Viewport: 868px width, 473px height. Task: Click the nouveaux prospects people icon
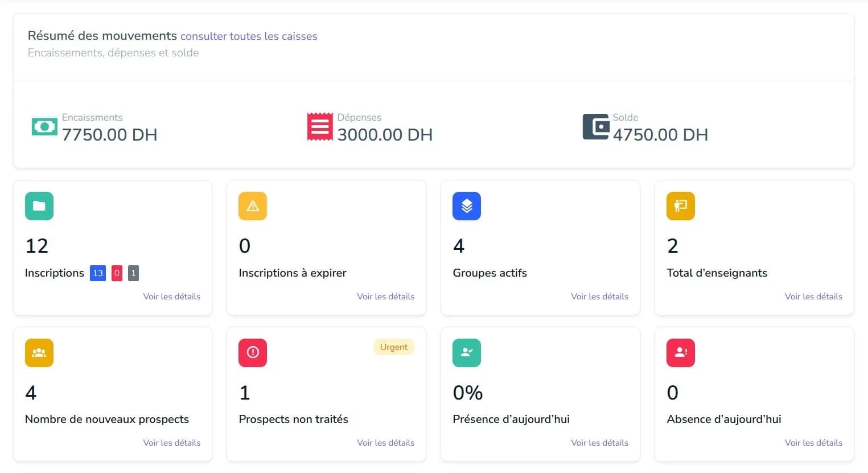39,353
